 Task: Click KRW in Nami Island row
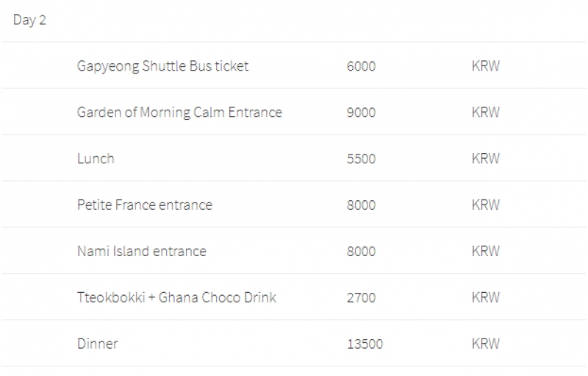[x=486, y=251]
